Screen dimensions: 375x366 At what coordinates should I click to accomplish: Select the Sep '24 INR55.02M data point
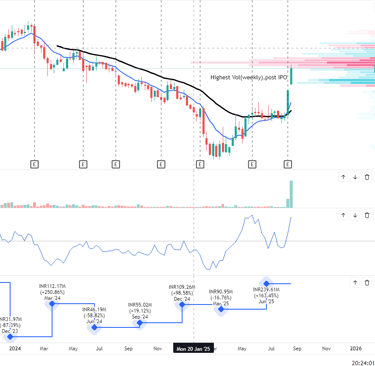[140, 323]
